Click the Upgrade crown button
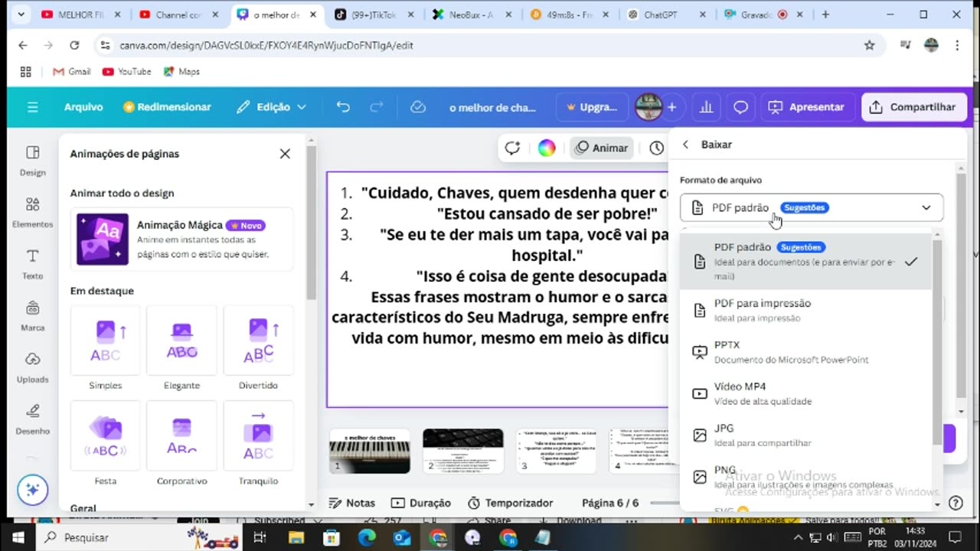The height and width of the screenshot is (551, 980). pyautogui.click(x=591, y=107)
